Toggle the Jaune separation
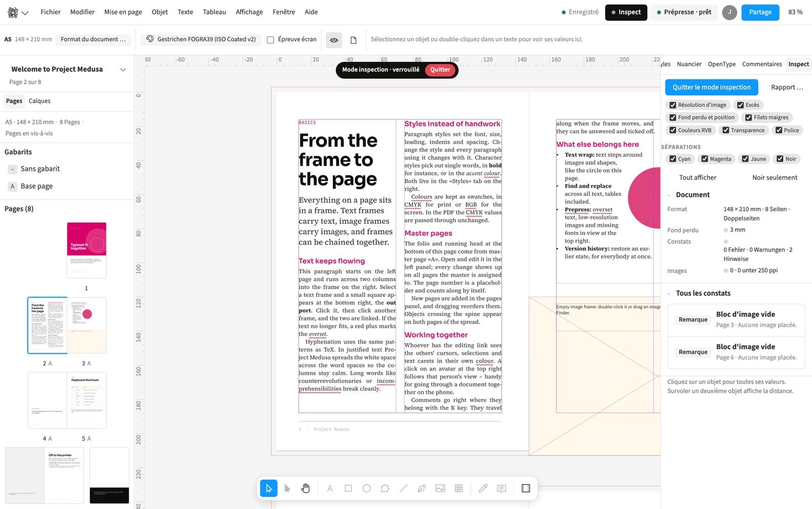Image resolution: width=812 pixels, height=509 pixels. coord(754,159)
